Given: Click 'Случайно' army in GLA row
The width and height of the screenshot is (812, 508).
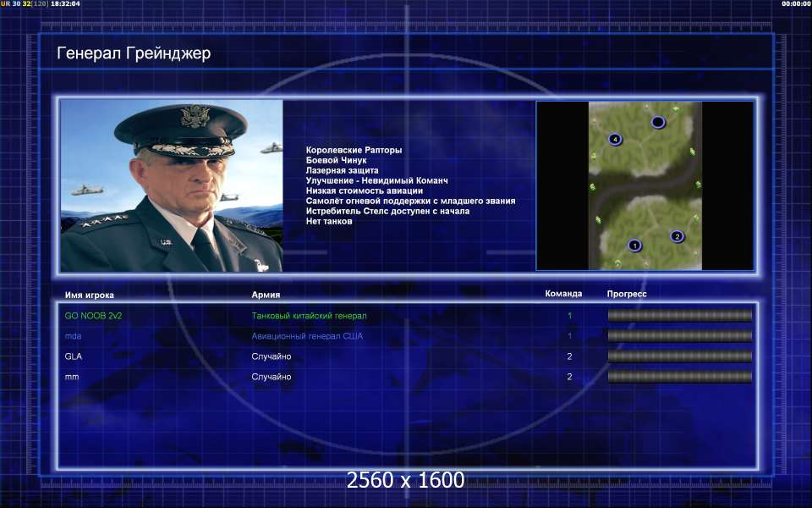Looking at the screenshot, I should point(272,356).
